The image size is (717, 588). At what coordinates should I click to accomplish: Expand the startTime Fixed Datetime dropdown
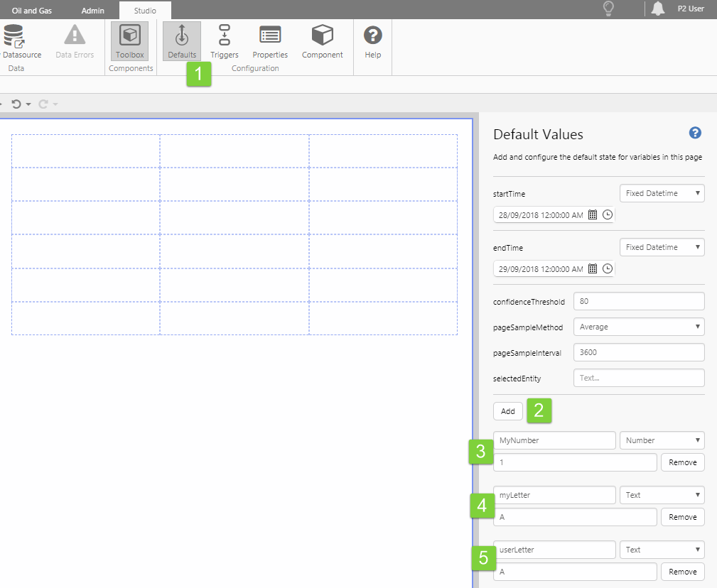pos(662,193)
